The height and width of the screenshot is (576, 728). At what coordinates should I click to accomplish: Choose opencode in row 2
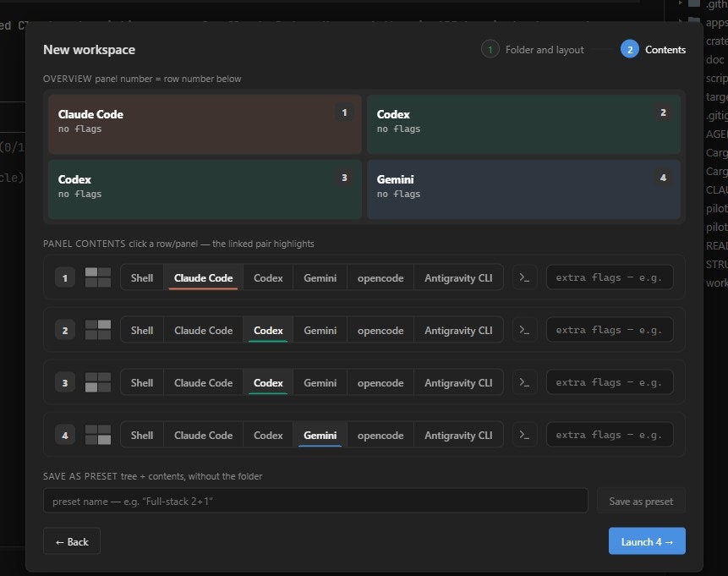(380, 330)
